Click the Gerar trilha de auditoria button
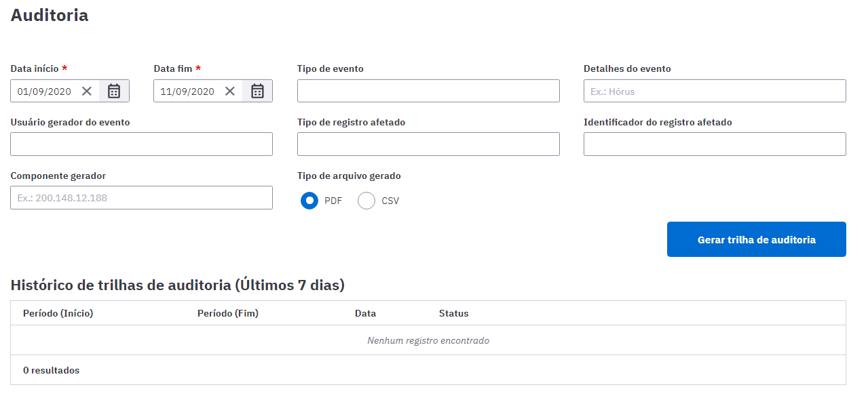 pos(756,239)
